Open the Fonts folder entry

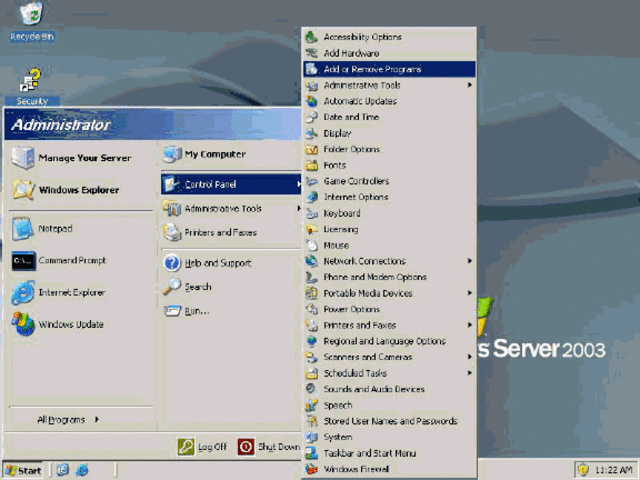click(389, 165)
